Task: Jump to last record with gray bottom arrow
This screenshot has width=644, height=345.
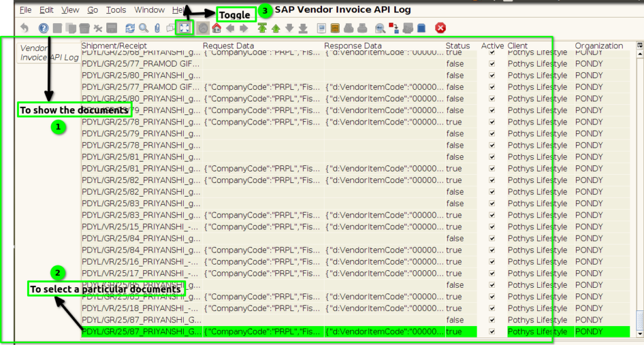Action: pos(303,28)
